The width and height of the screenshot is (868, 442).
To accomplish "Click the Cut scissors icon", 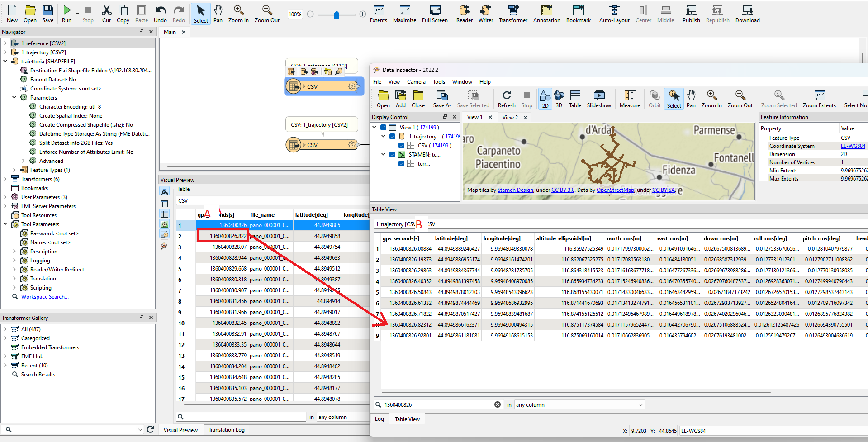I will click(x=107, y=14).
